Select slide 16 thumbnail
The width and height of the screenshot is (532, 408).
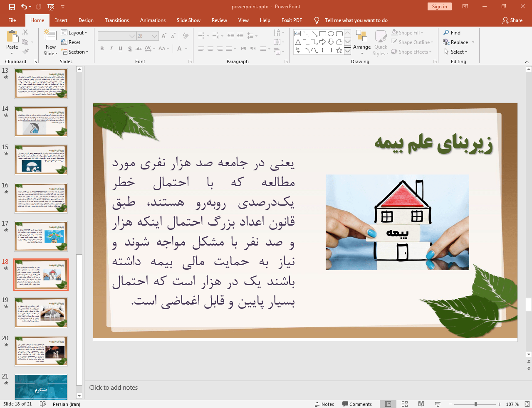[41, 198]
